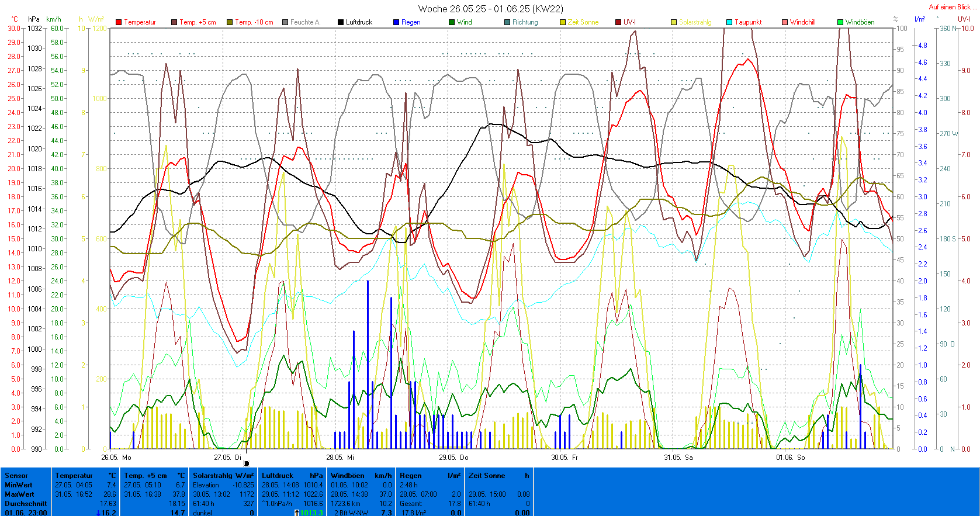Click the 'MinWert' row label
Image resolution: width=980 pixels, height=516 pixels.
point(19,485)
